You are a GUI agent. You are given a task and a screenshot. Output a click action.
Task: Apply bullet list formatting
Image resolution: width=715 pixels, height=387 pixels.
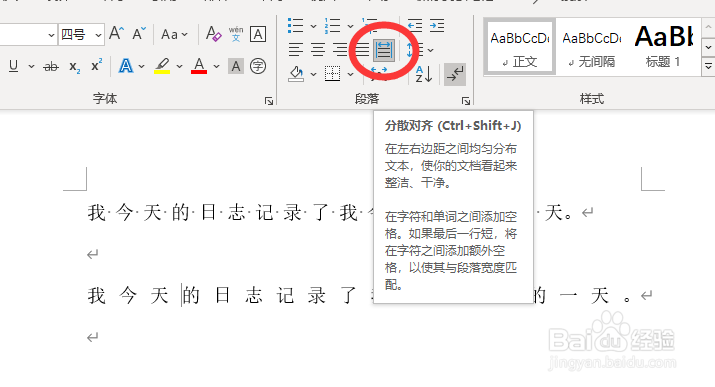(296, 26)
